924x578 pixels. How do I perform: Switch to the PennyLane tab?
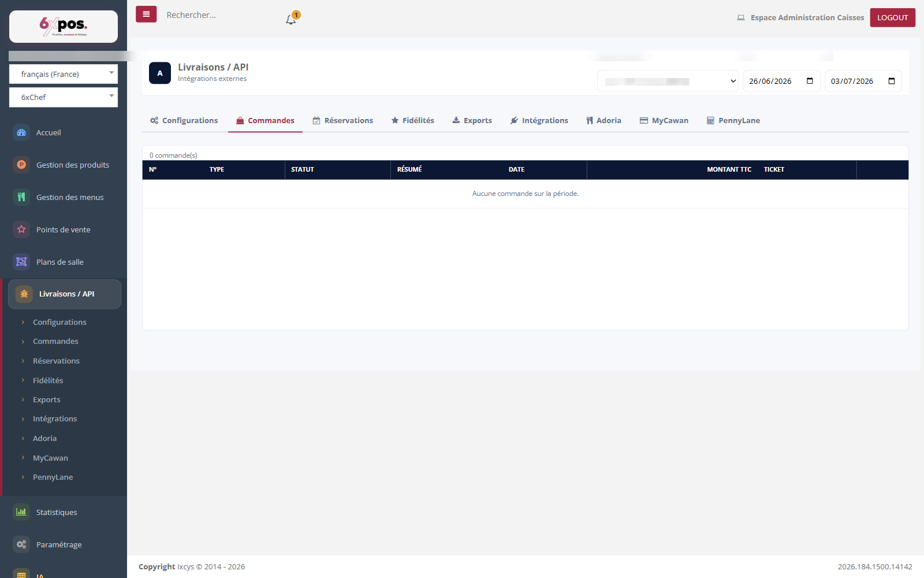(x=733, y=121)
